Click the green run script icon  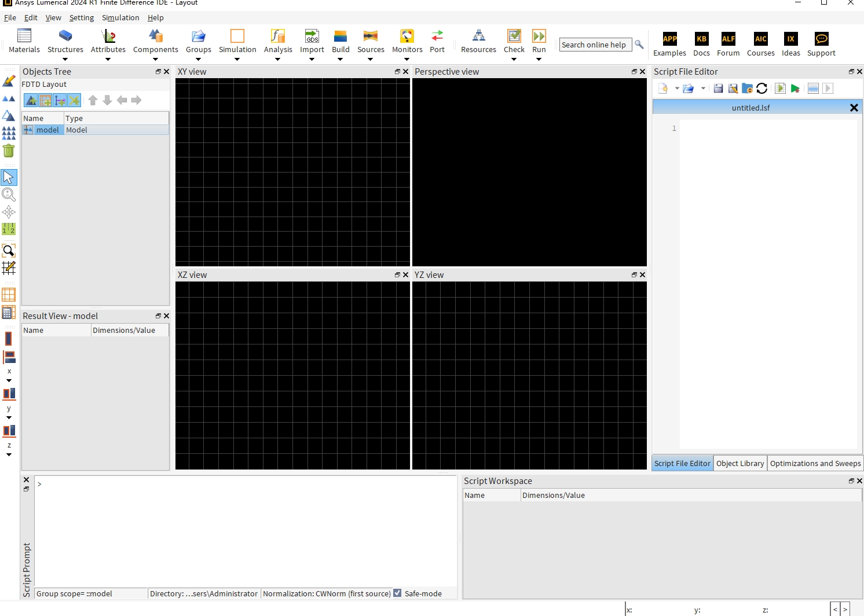tap(795, 89)
